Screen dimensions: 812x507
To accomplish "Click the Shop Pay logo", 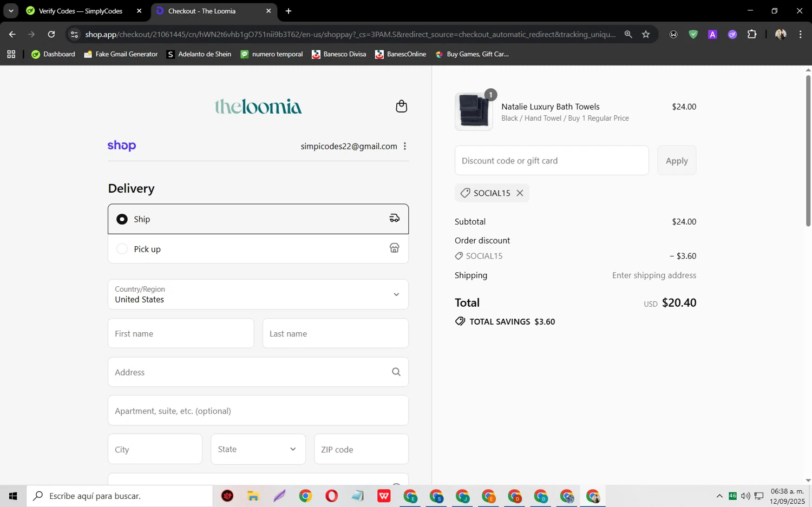I will tap(122, 146).
